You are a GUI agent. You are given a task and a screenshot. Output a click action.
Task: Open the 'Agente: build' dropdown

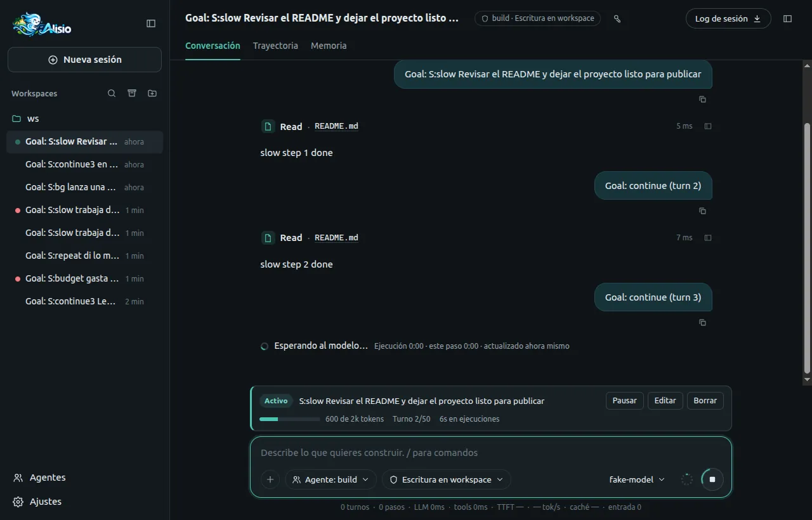point(331,479)
